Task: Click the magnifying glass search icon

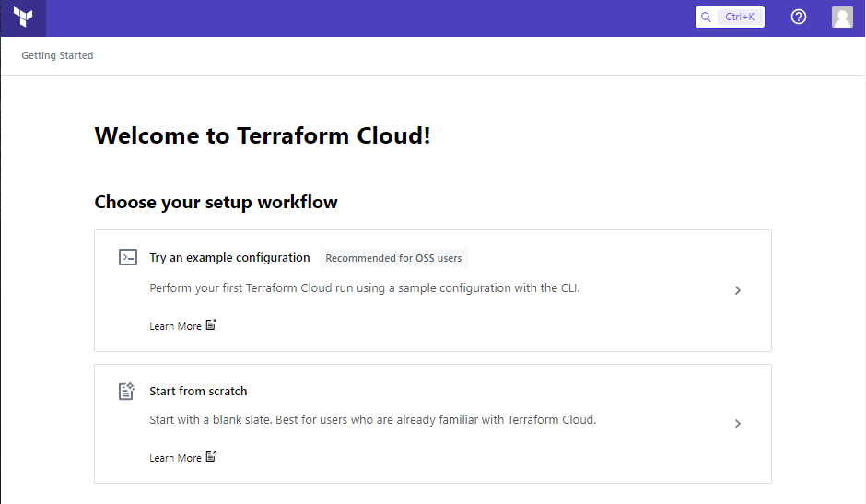Action: 706,18
